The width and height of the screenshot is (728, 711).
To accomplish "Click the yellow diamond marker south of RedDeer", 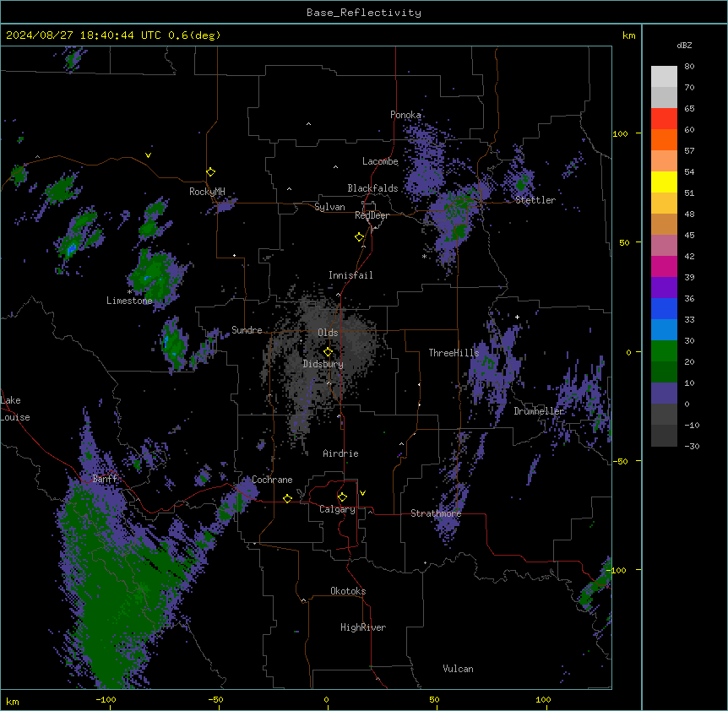I will (x=360, y=237).
